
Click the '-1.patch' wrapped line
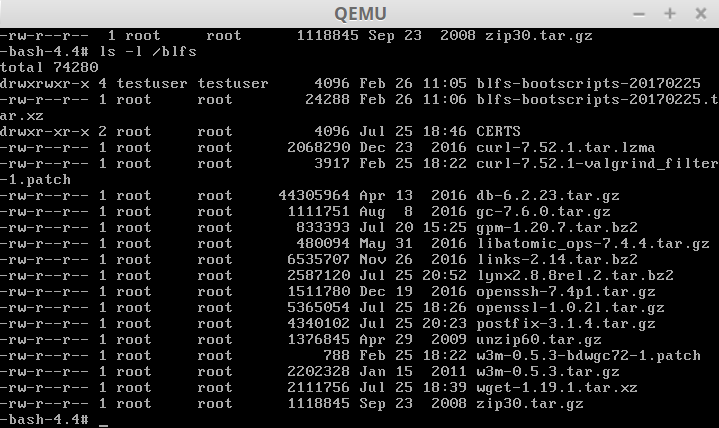[36, 180]
